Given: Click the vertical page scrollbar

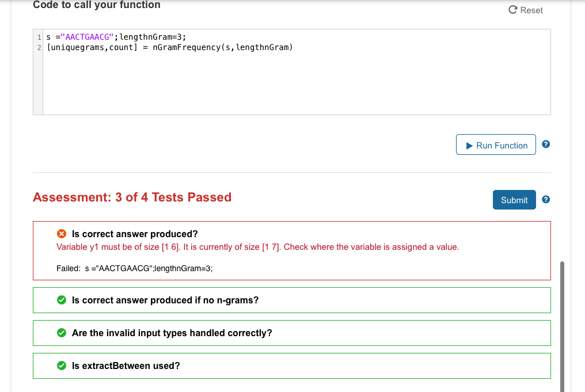Looking at the screenshot, I should click(x=562, y=322).
